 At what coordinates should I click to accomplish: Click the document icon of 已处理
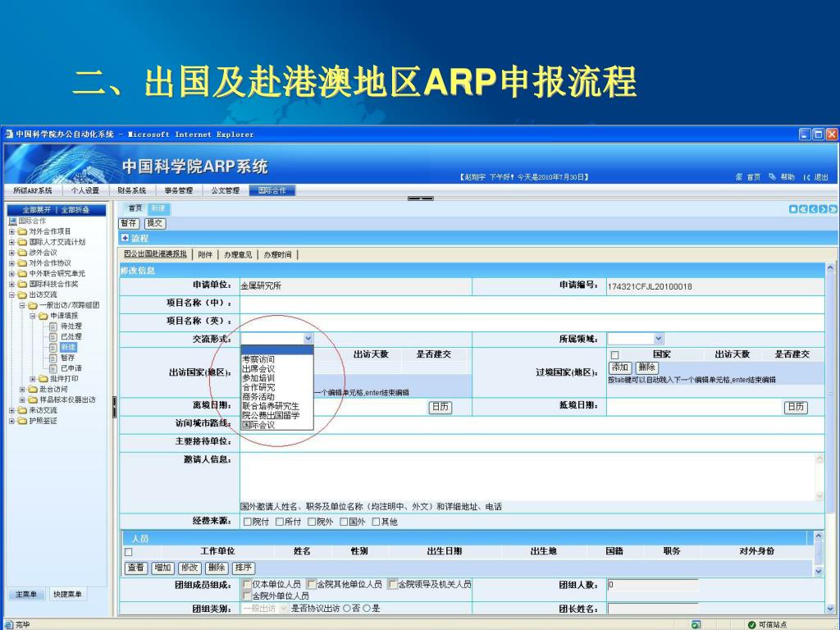tap(53, 336)
